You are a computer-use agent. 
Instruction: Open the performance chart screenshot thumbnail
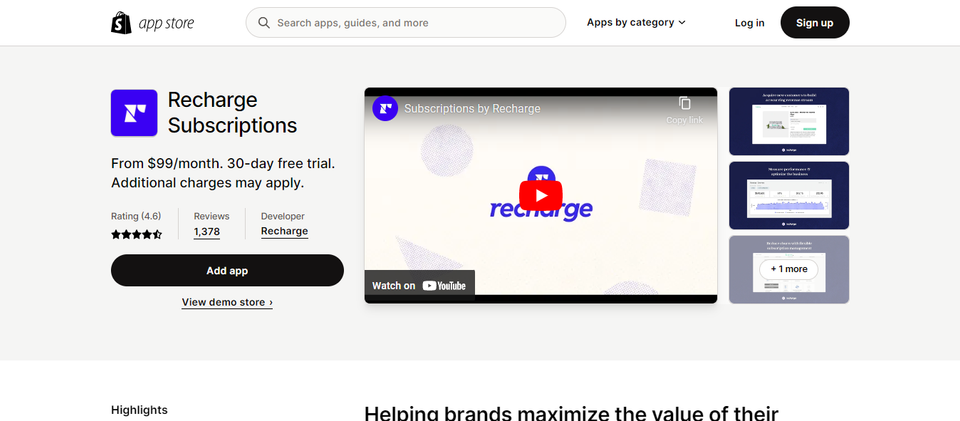coord(789,195)
